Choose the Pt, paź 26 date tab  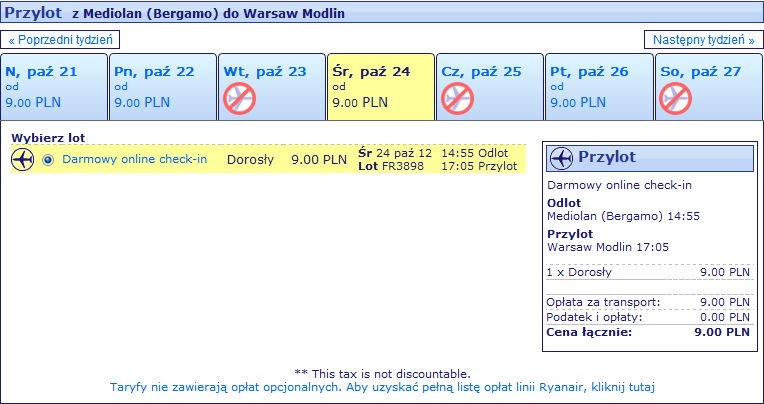pyautogui.click(x=599, y=87)
